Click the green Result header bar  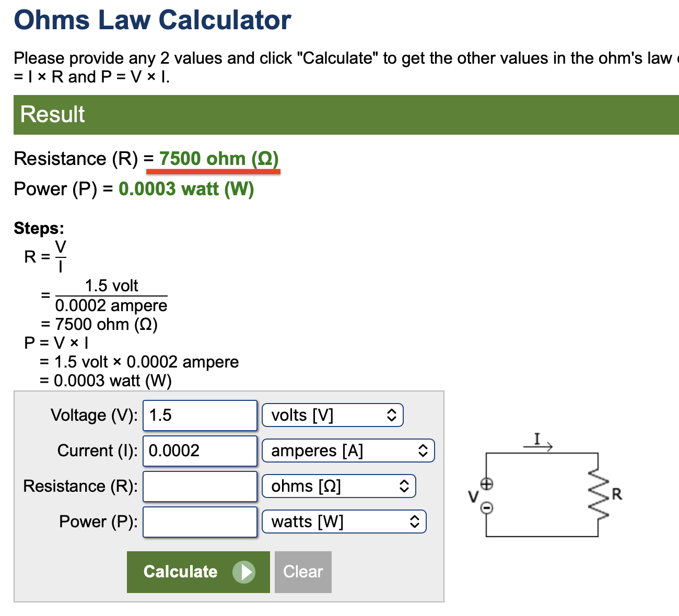pos(346,114)
